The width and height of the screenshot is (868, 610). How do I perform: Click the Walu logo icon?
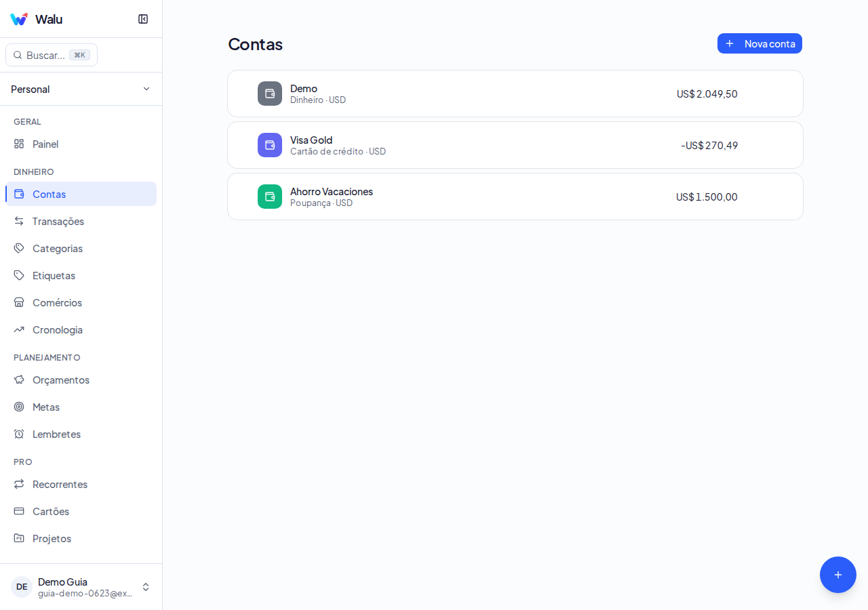(x=19, y=19)
